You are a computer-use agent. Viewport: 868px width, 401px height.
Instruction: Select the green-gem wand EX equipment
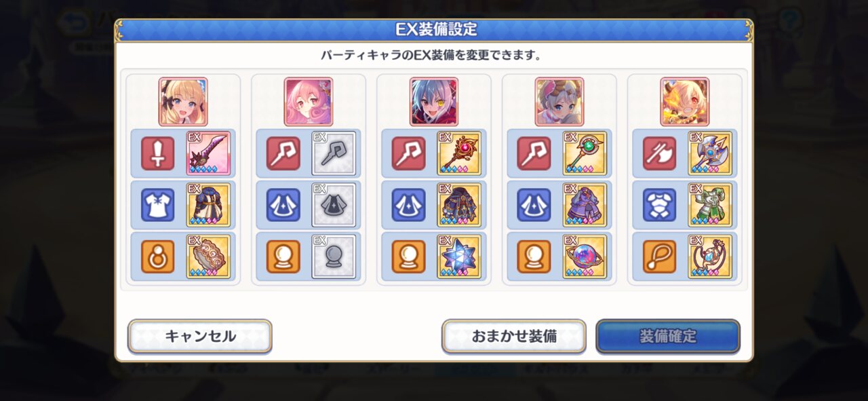pyautogui.click(x=585, y=153)
